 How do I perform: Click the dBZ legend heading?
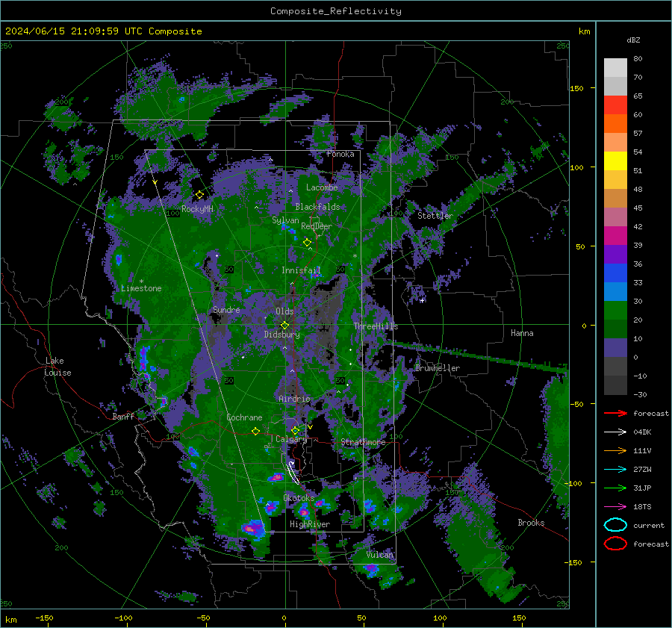(x=633, y=40)
